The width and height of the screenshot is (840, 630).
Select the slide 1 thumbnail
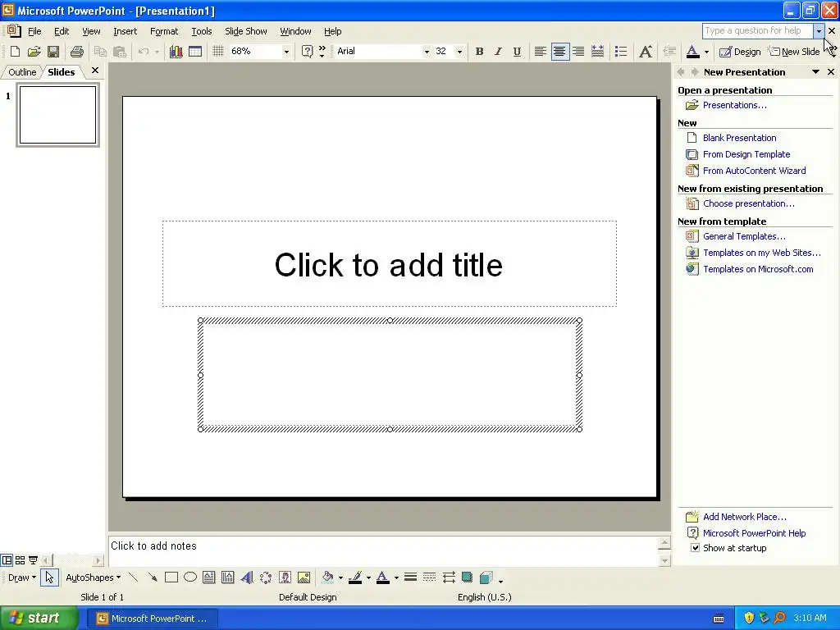coord(58,115)
